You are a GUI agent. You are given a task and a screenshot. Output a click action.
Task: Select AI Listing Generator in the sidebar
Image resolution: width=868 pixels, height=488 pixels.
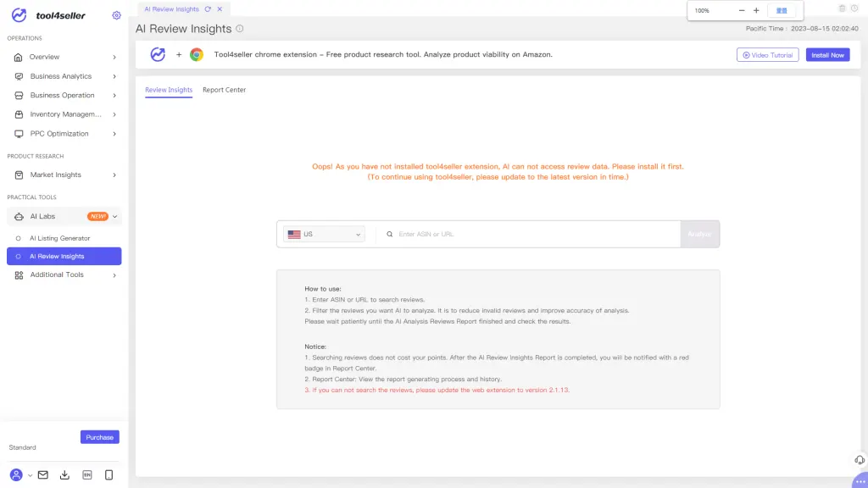coord(60,238)
